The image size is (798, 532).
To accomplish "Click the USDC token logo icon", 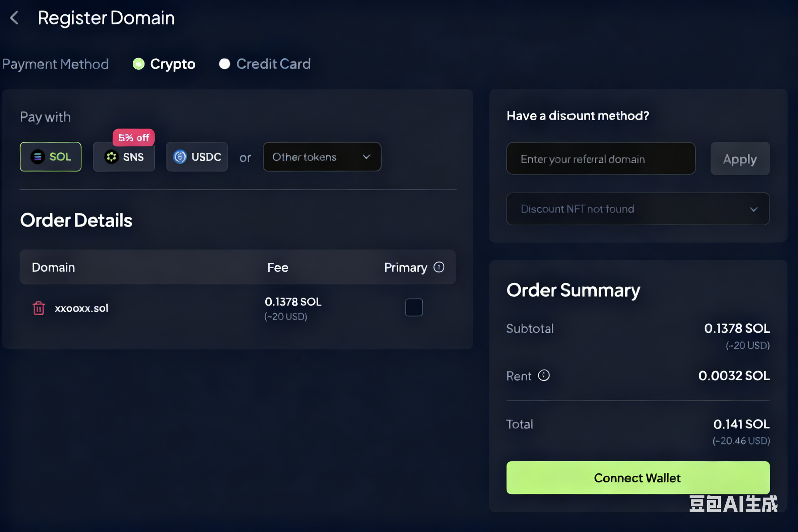I will 180,157.
